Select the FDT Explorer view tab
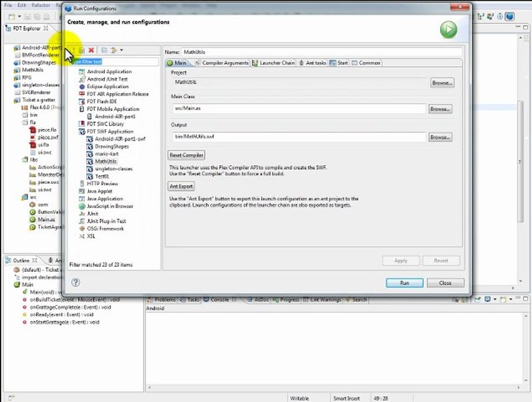 [x=26, y=28]
